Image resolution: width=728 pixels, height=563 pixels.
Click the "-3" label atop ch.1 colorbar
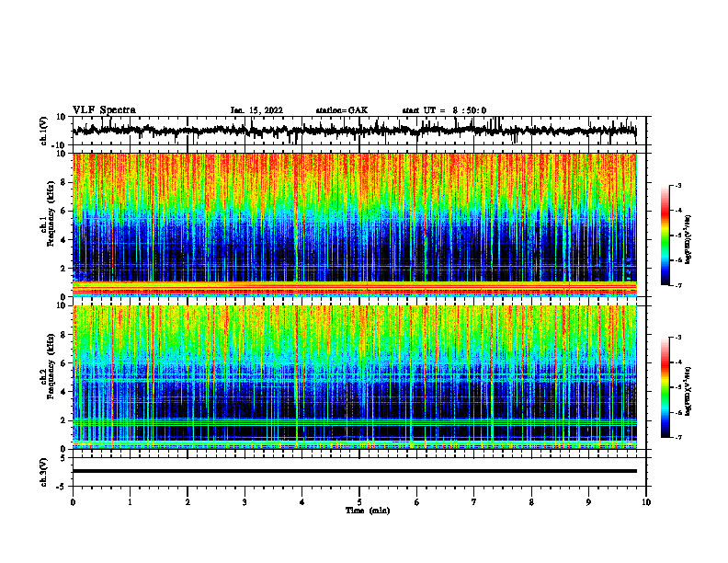(677, 185)
